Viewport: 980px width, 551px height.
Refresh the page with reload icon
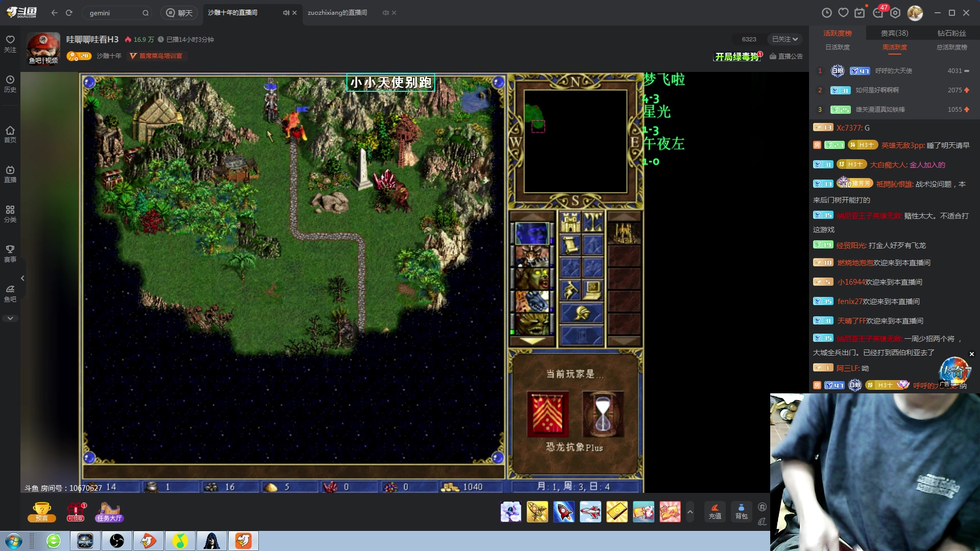(69, 13)
